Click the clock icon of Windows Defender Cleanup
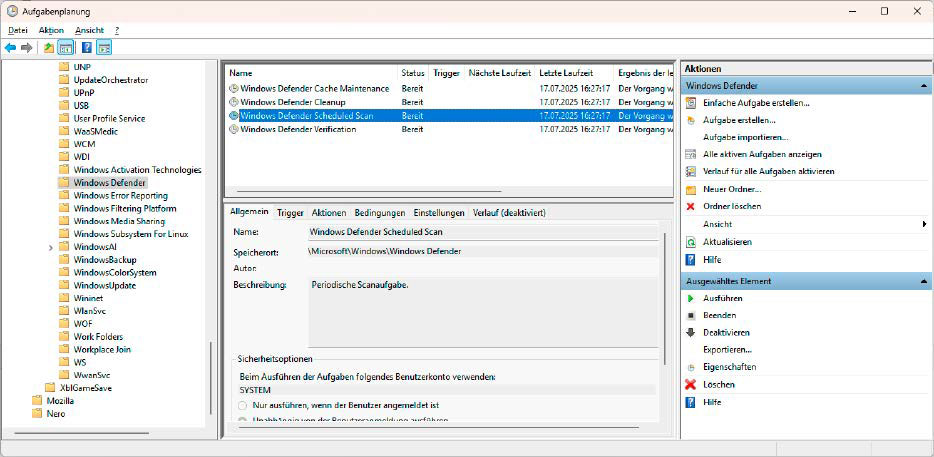This screenshot has width=934, height=457. pos(234,102)
